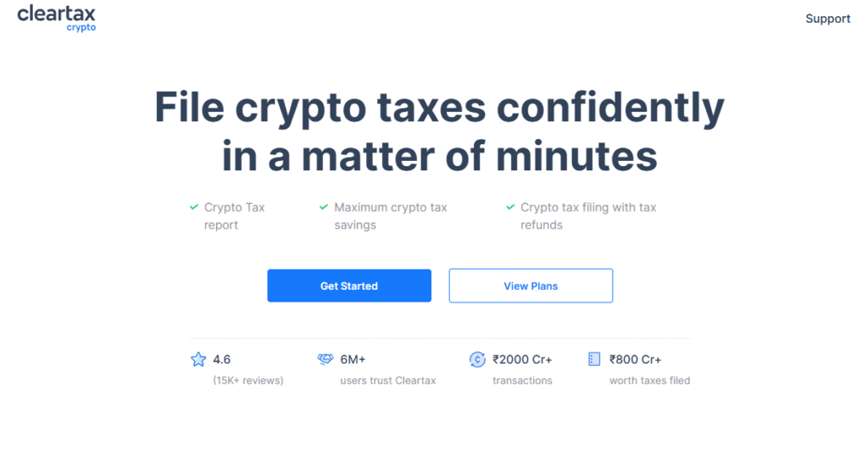Click the star rating icon
This screenshot has width=868, height=455.
coord(198,359)
